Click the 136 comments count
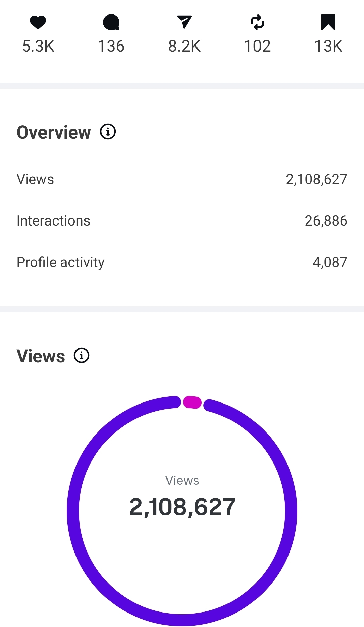Screen dimensions: 364x627 (111, 46)
